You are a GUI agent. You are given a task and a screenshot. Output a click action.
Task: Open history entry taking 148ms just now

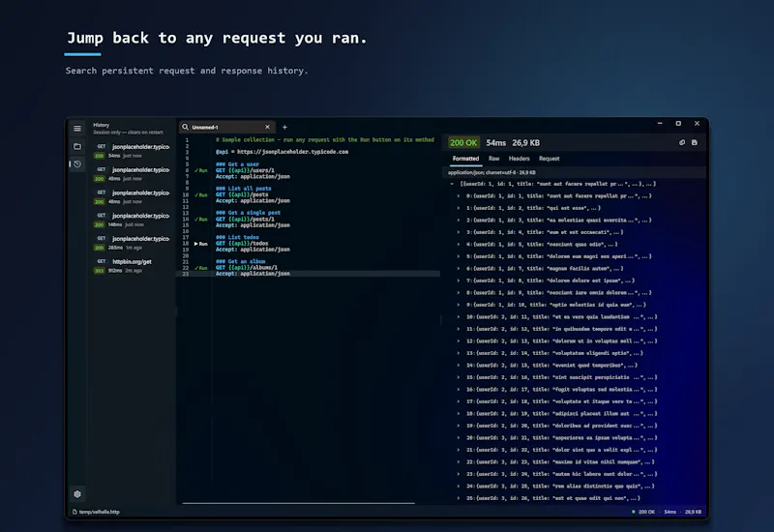click(x=132, y=221)
